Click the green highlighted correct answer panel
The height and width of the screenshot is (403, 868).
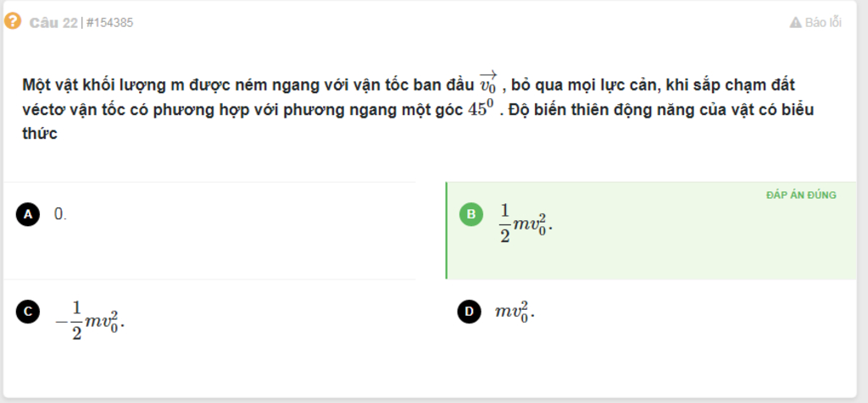(x=651, y=230)
